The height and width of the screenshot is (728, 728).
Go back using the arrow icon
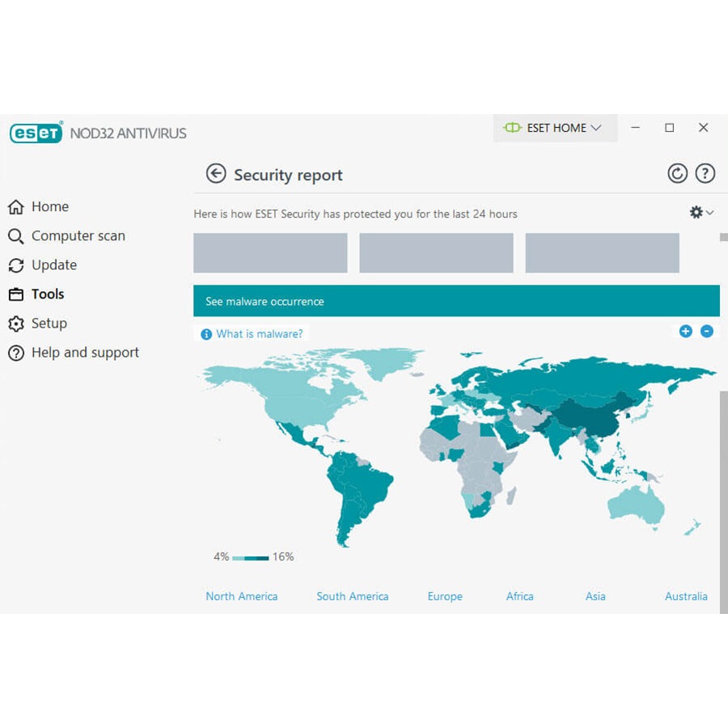216,174
